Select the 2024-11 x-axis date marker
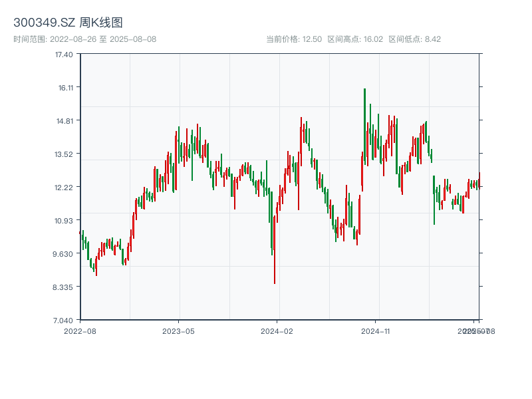 click(375, 331)
